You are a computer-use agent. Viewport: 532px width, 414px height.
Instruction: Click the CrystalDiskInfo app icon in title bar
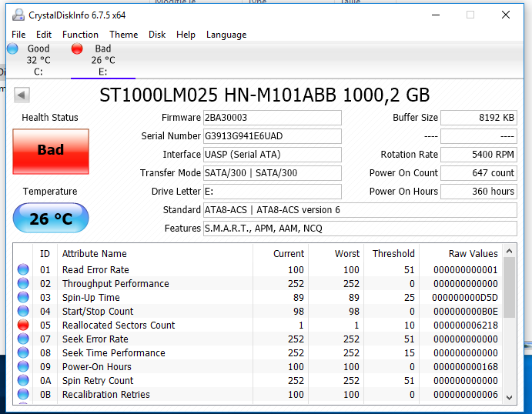(18, 15)
